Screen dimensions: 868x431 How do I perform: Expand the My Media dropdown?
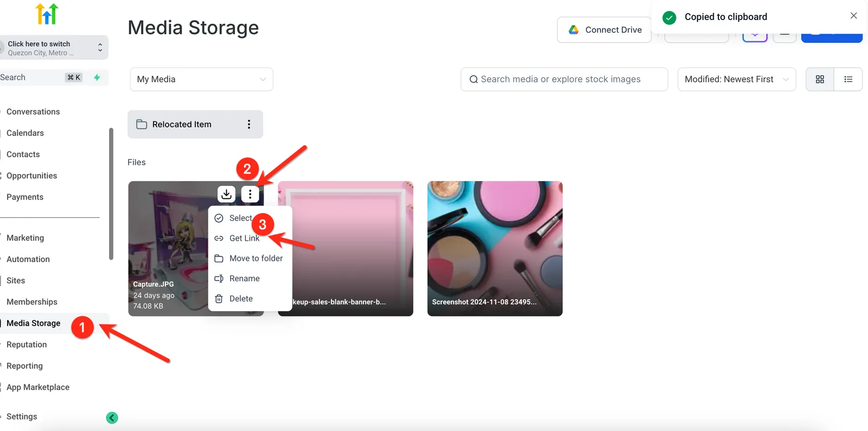pyautogui.click(x=201, y=79)
